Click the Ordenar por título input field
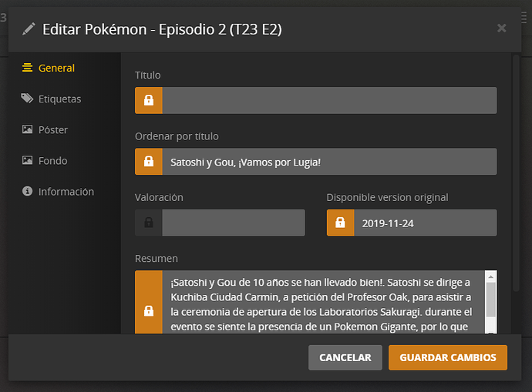This screenshot has height=392, width=532. click(x=329, y=161)
